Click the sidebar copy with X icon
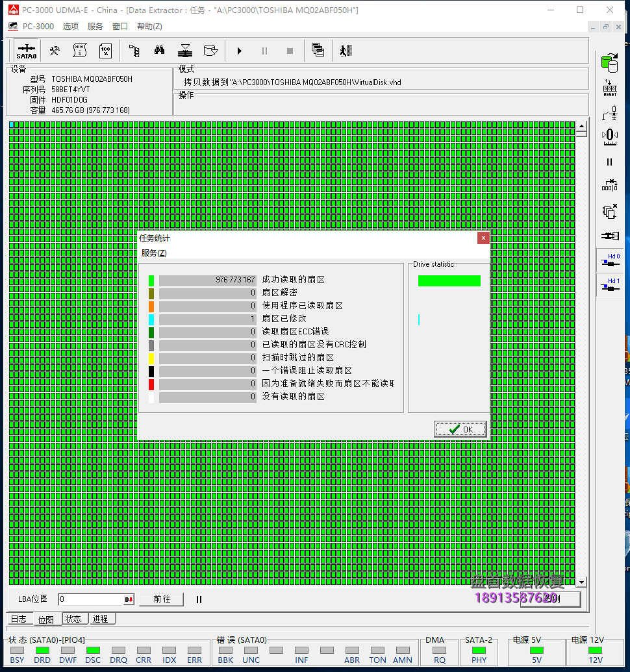The image size is (630, 672). 609,211
